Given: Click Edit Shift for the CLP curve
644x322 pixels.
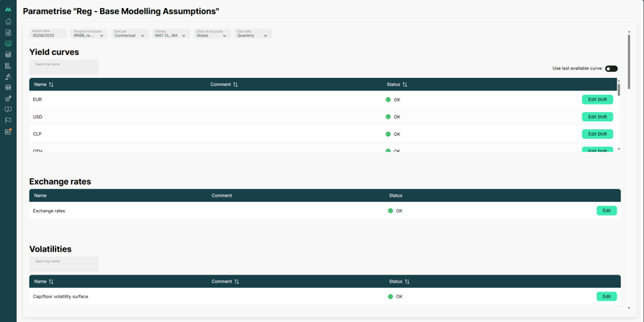Looking at the screenshot, I should coord(597,134).
